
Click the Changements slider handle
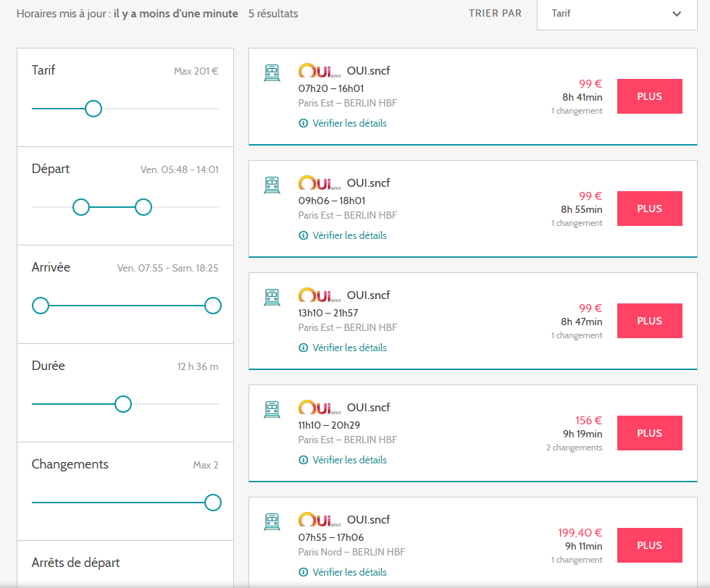tap(213, 503)
